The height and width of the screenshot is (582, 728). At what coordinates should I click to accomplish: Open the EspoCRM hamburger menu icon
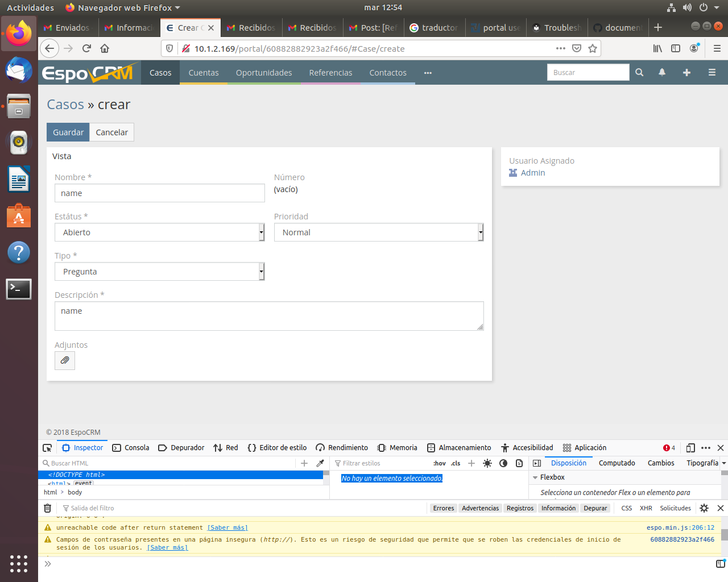[x=712, y=73]
